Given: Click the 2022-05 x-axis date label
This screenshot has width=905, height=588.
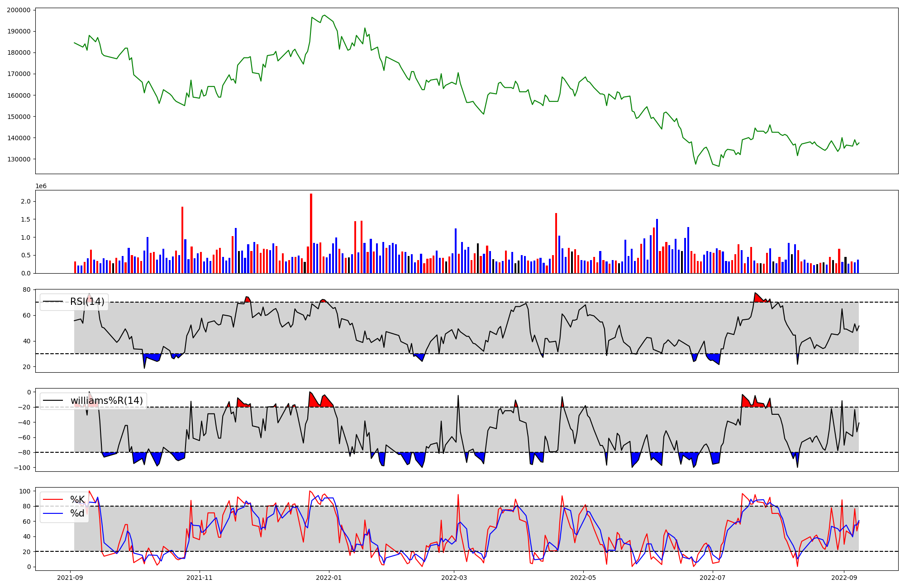Looking at the screenshot, I should click(583, 578).
